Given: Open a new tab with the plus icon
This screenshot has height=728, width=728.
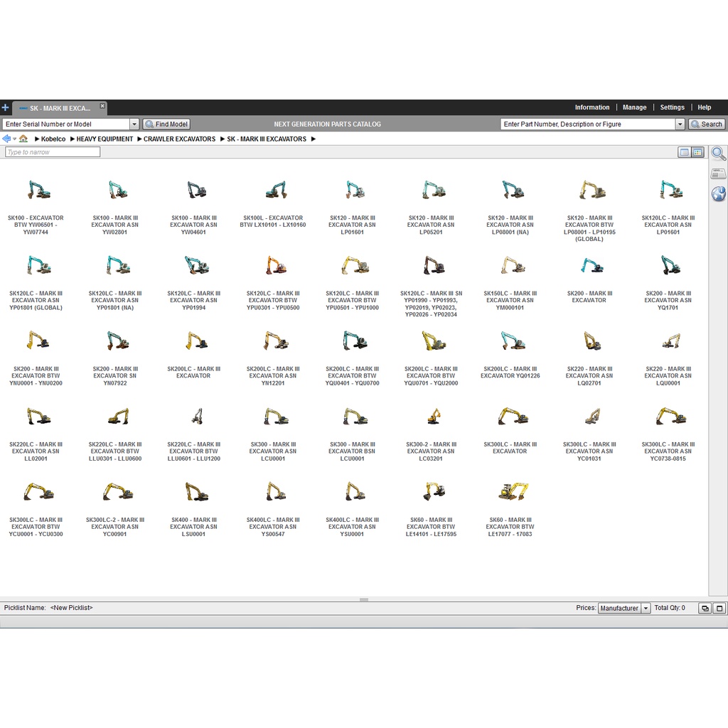Looking at the screenshot, I should pyautogui.click(x=6, y=108).
